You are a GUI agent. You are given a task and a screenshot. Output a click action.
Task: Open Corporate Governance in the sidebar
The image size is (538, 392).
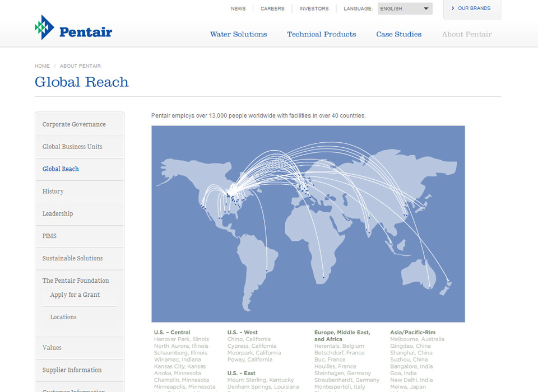(x=80, y=124)
